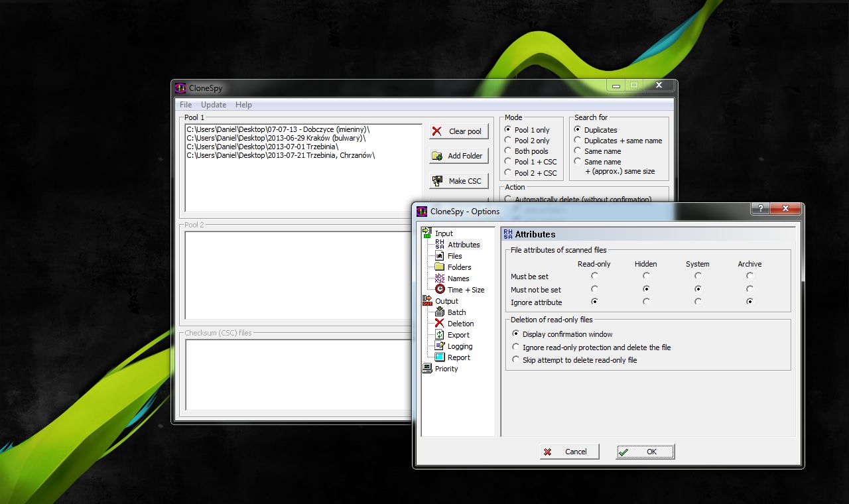Set System to Ignore attribute

(698, 301)
